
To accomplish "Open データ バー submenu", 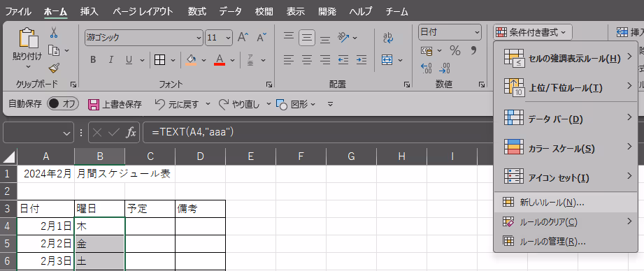I will click(566, 119).
